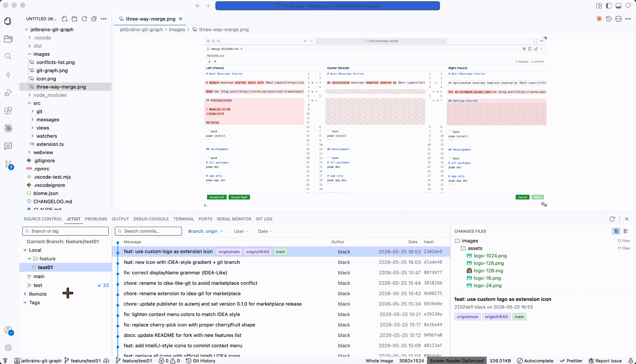Open the Output panel tab

pyautogui.click(x=120, y=219)
